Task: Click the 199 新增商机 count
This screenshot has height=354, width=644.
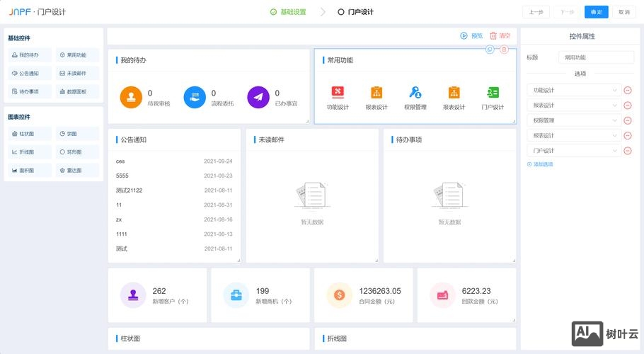Action: click(x=263, y=291)
